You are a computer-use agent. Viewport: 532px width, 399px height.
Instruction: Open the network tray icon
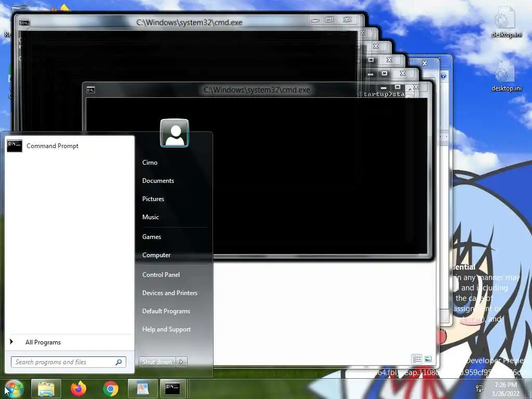point(480,389)
